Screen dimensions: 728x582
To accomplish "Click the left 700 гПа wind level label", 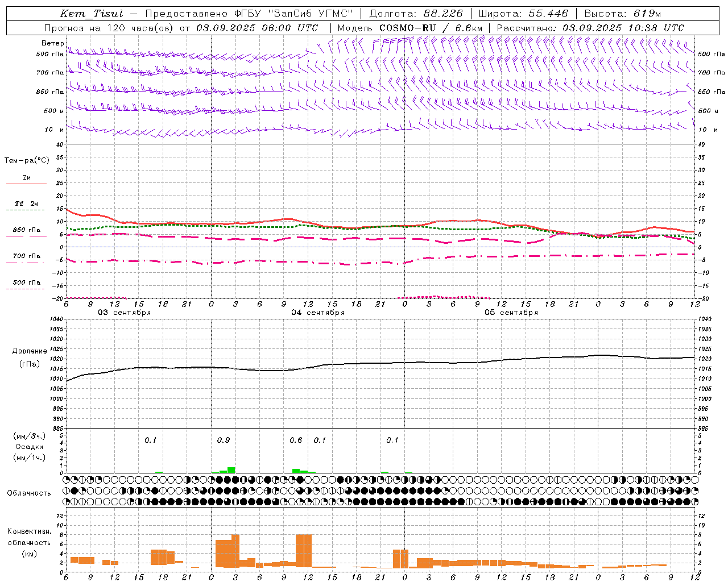I will [x=50, y=73].
